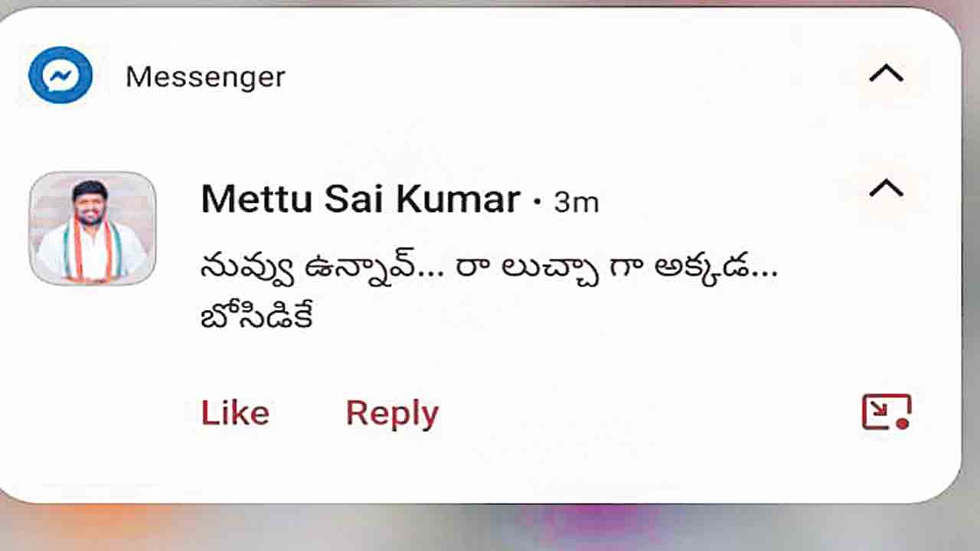
Task: Tap the sender name Mettu Sai Kumar
Action: [360, 199]
